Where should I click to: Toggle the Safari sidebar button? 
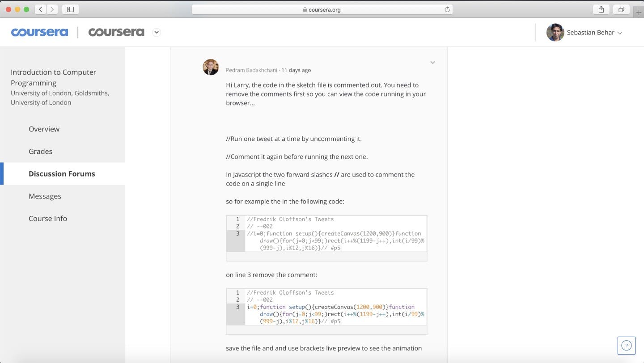(70, 9)
